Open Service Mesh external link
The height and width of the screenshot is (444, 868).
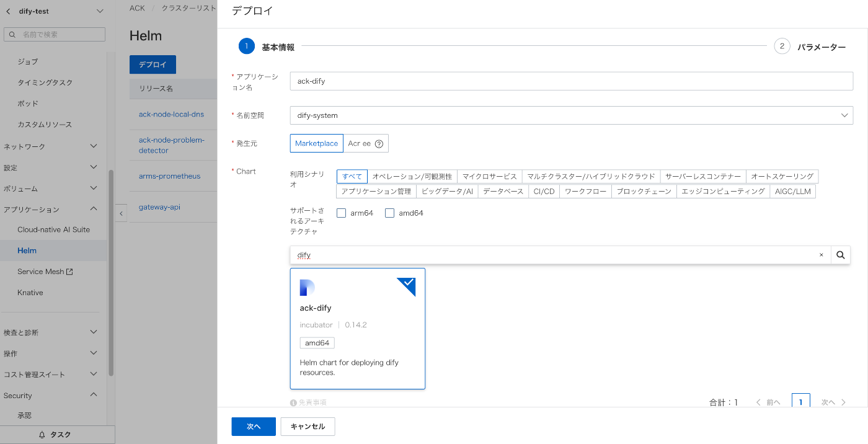(45, 272)
